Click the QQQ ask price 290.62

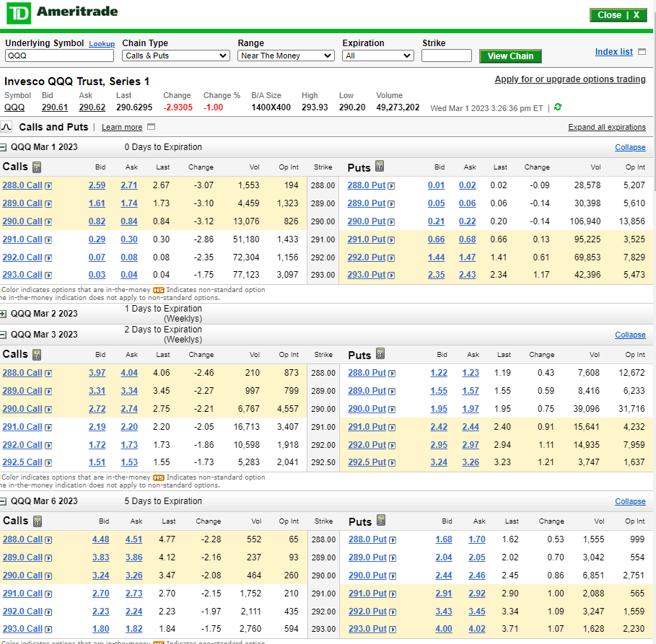click(x=92, y=107)
